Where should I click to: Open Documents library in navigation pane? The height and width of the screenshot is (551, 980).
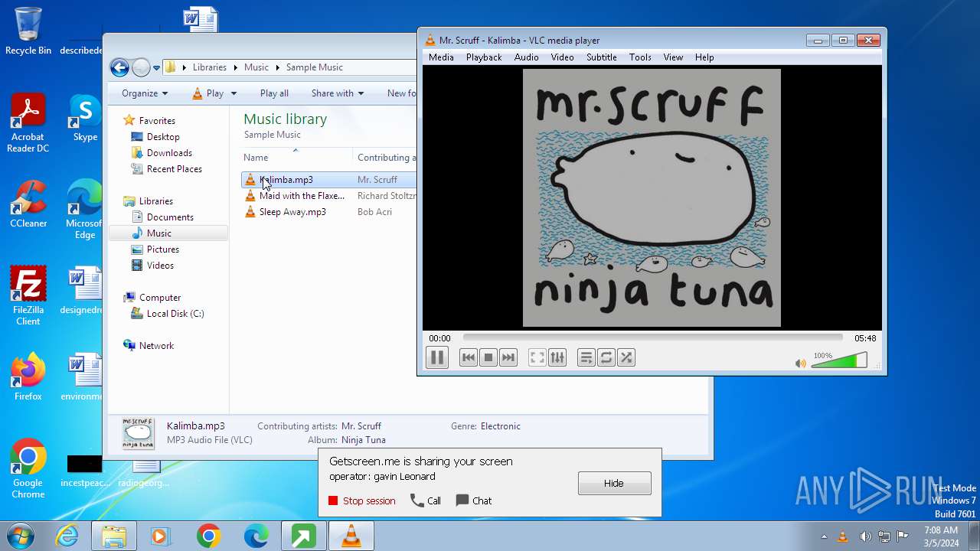tap(170, 217)
